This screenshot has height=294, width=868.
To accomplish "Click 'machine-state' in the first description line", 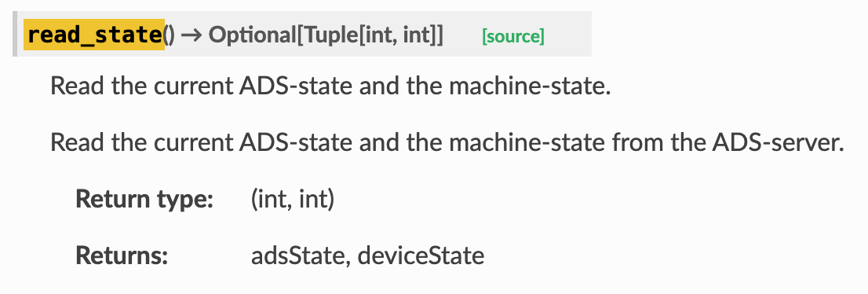I will (x=530, y=86).
